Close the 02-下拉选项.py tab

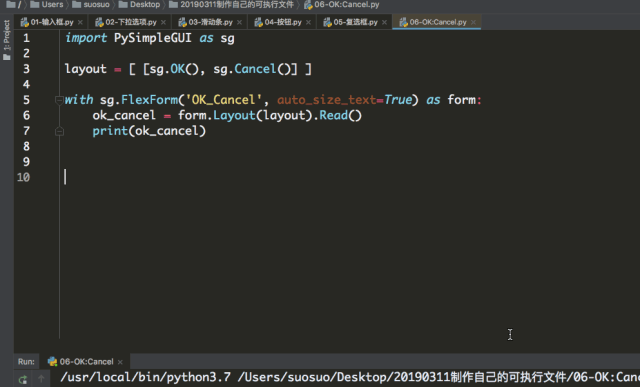(x=163, y=22)
